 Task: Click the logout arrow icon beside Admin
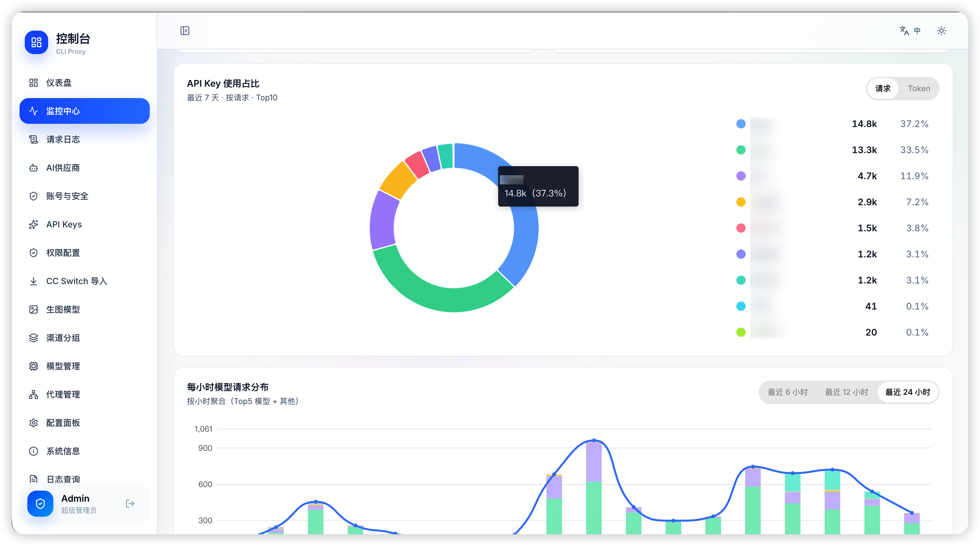130,504
